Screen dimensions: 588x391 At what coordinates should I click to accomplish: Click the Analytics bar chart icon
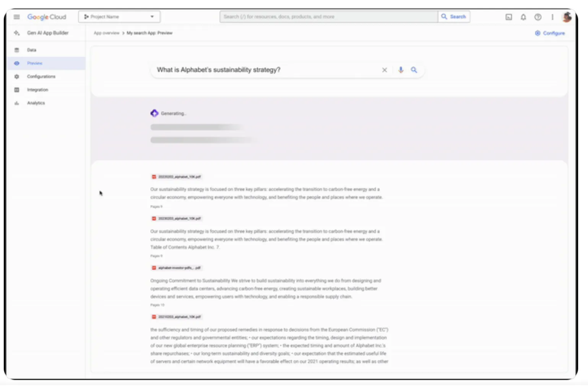[16, 103]
